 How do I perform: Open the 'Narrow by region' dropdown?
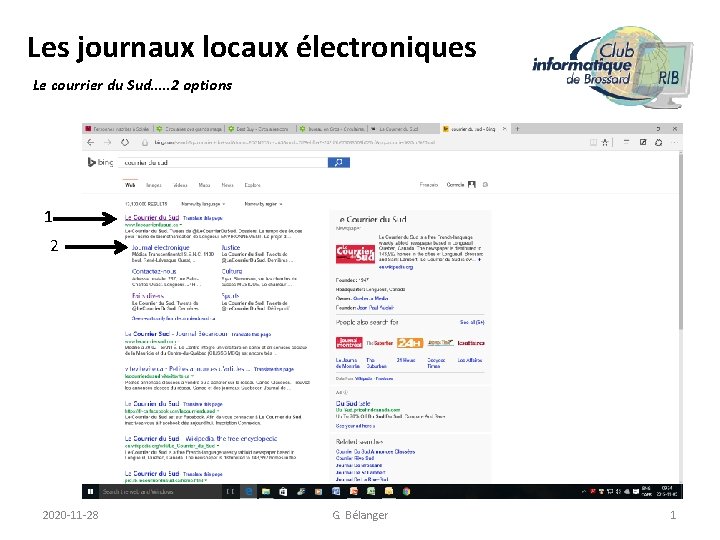click(x=263, y=204)
